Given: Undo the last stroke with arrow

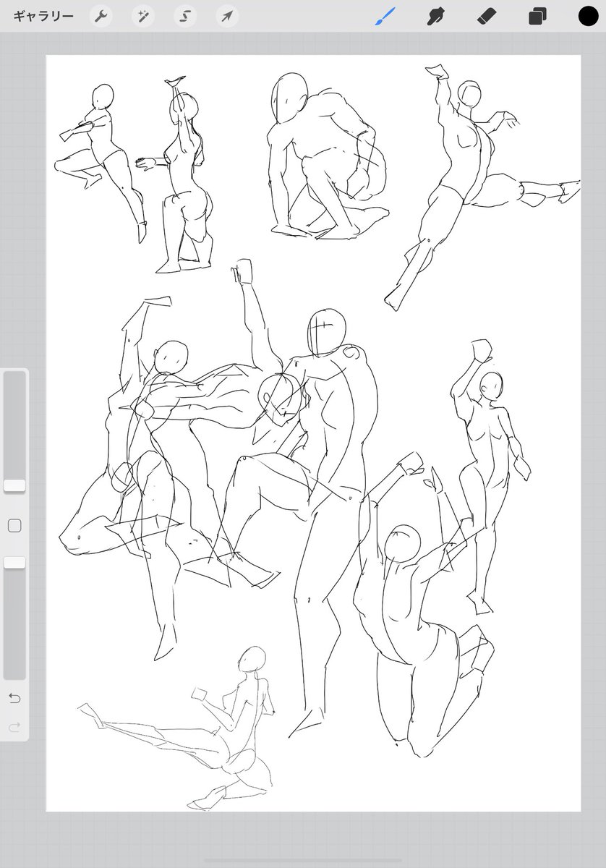Looking at the screenshot, I should tap(14, 698).
